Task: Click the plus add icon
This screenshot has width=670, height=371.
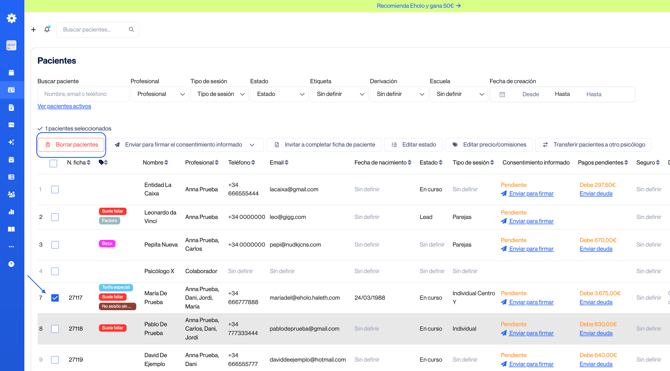Action: [33, 29]
